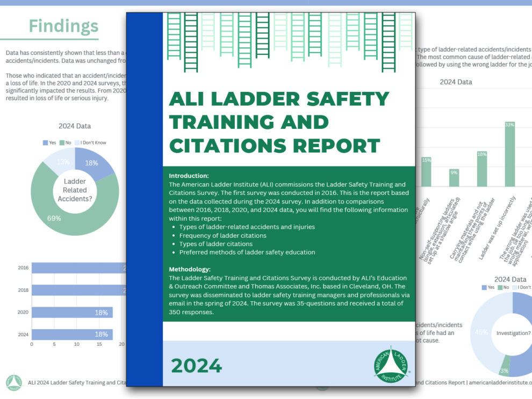Click the large '2024' label on the cover
Screen dimensions: 532x399
click(199, 366)
